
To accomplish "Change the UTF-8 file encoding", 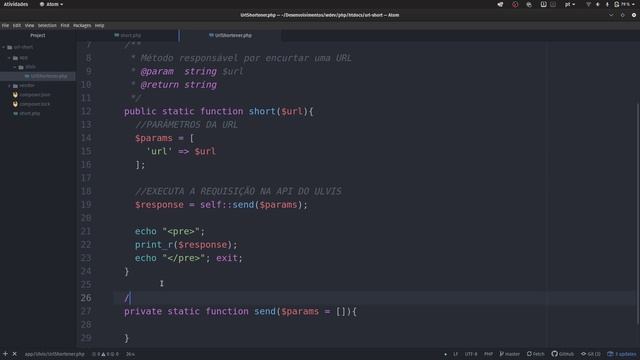I will (471, 354).
